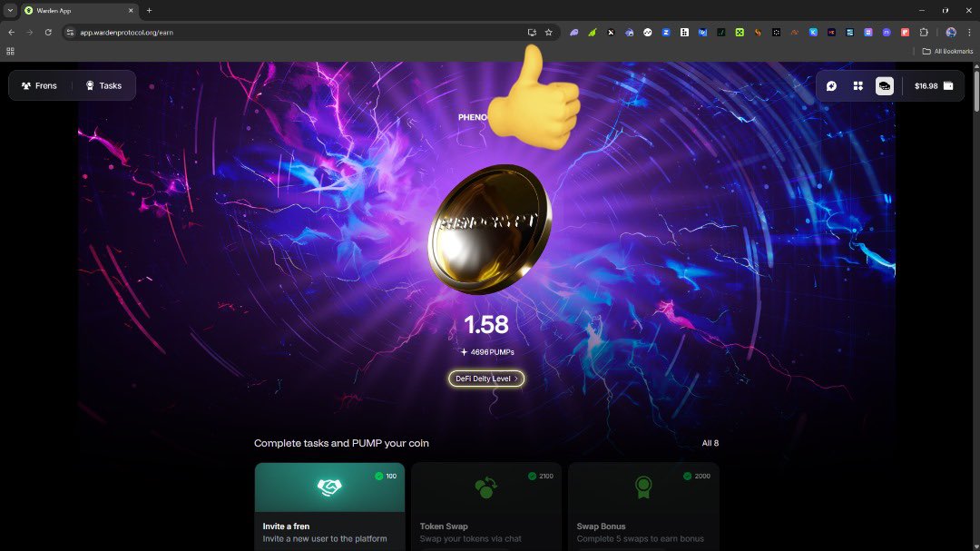
Task: Select the Warden App browser tab
Action: (79, 11)
